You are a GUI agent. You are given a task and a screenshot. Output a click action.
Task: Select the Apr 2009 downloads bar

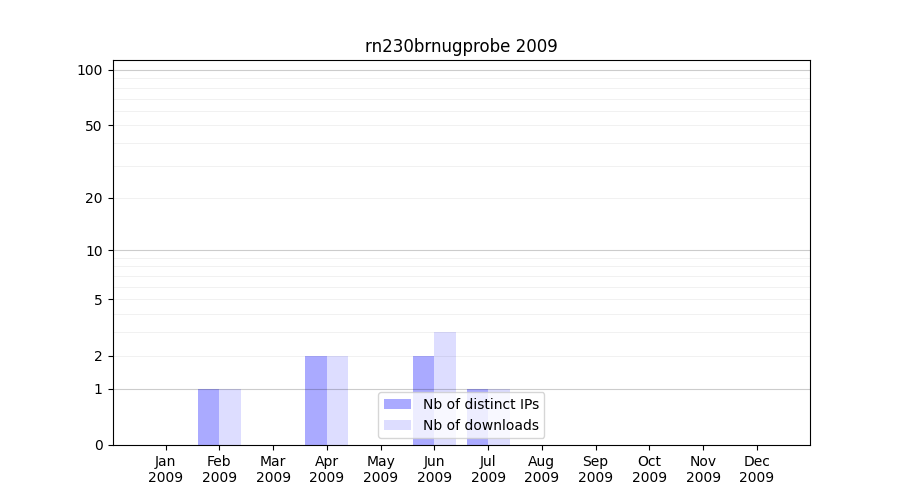tap(337, 400)
